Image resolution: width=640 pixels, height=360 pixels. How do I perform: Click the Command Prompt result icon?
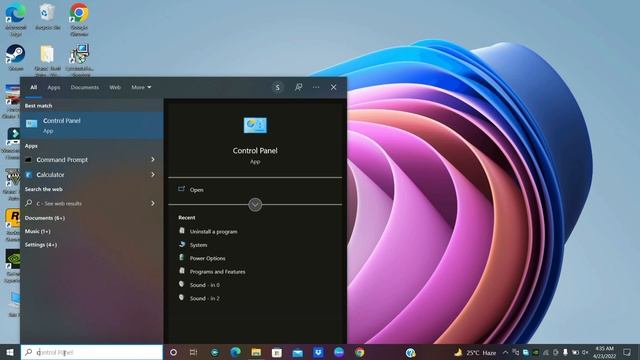click(x=28, y=160)
